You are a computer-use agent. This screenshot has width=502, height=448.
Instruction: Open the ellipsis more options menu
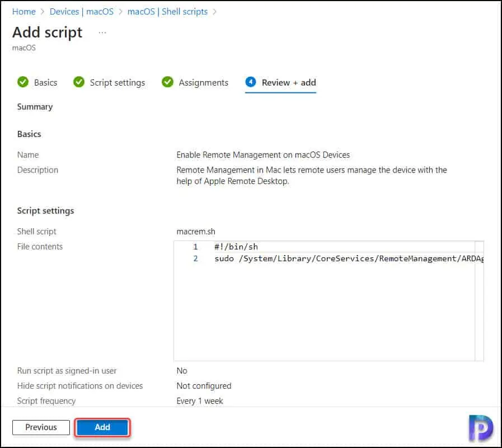[102, 32]
